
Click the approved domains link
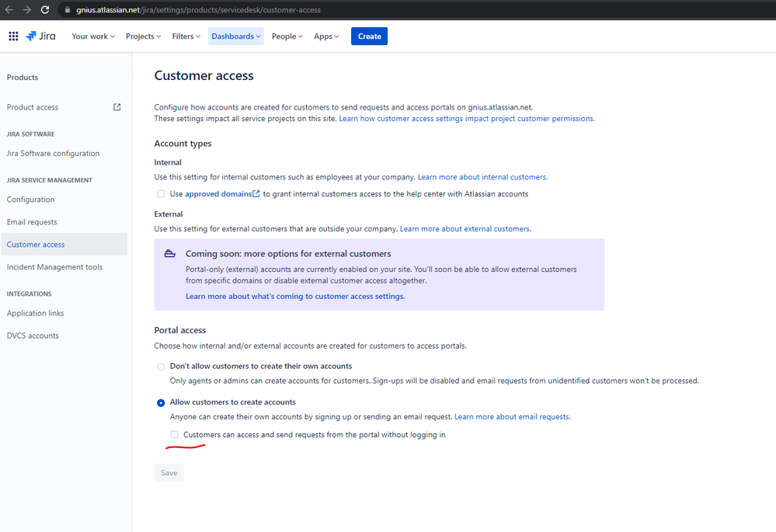click(x=218, y=194)
